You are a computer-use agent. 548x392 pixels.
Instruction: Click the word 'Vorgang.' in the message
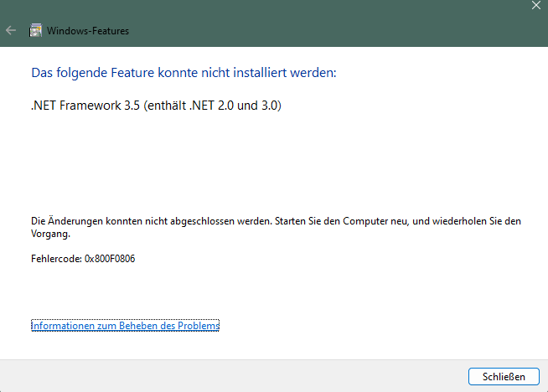point(50,234)
